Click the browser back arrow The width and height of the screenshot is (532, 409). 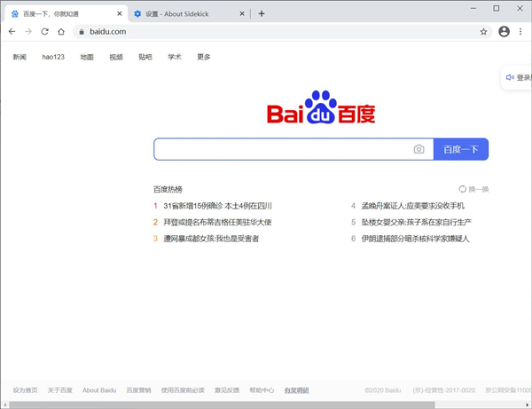pos(12,31)
